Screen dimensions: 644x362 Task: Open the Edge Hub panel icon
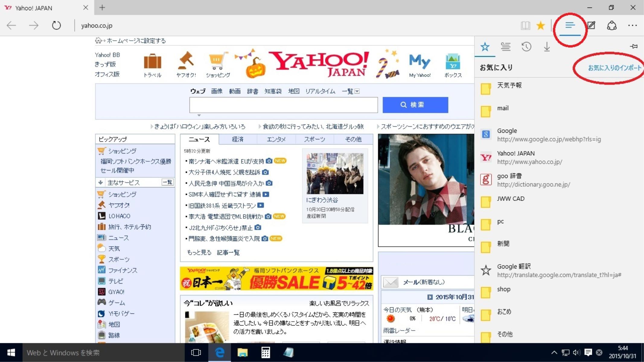coord(570,25)
